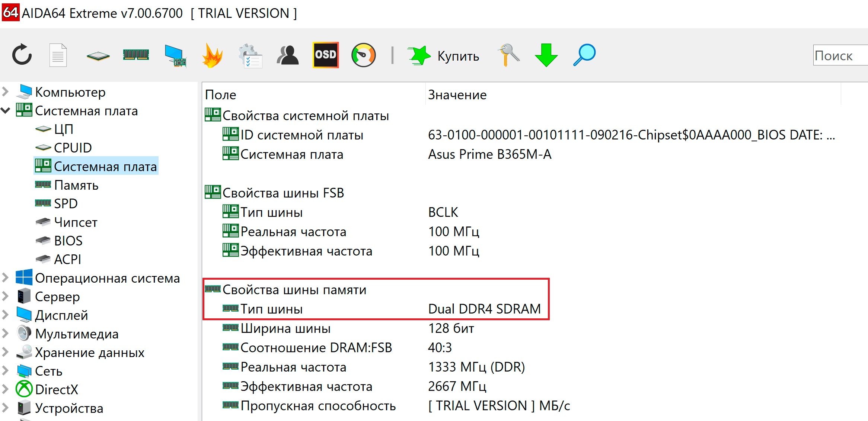Viewport: 868px width, 421px height.
Task: Select the Мультимедиа tree item
Action: (67, 334)
